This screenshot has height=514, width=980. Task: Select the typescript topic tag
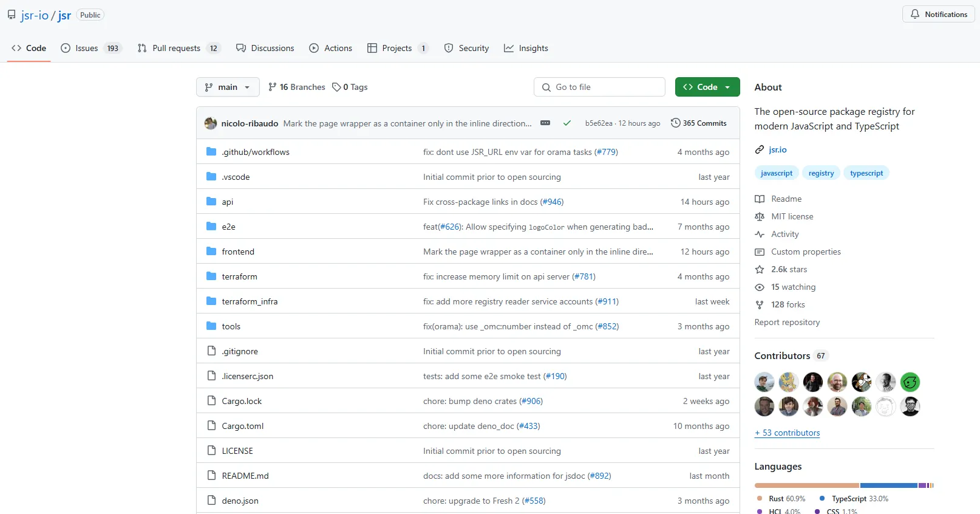click(866, 173)
